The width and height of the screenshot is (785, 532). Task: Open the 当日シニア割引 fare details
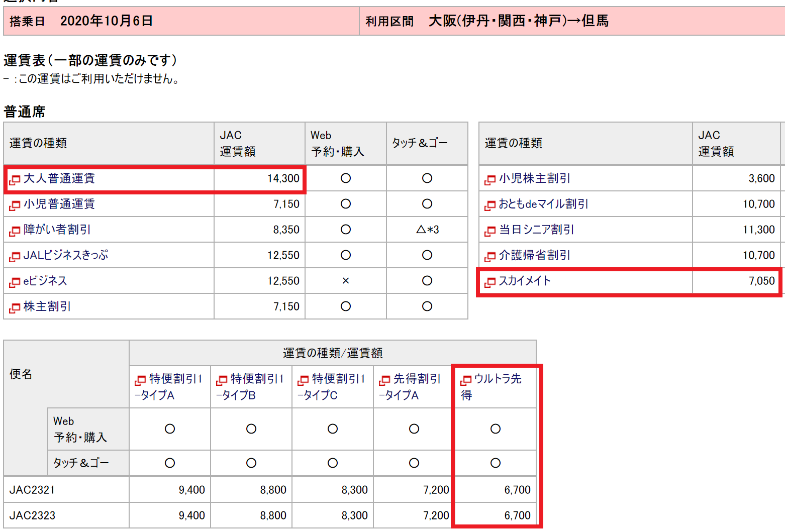[x=536, y=230]
